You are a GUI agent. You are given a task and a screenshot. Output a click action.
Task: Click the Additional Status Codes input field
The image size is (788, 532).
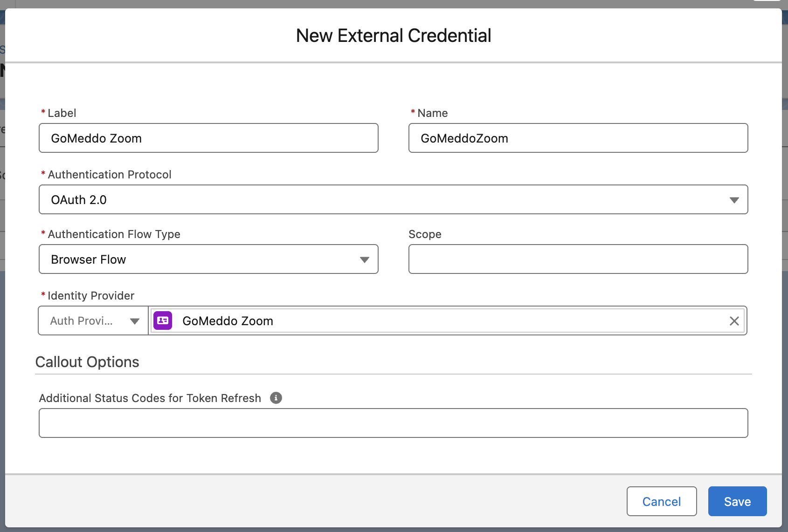point(393,423)
